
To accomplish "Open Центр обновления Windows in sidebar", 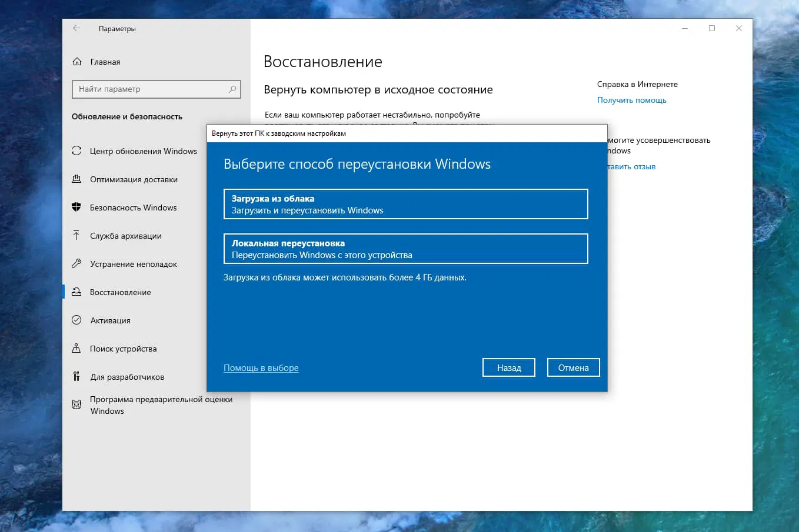I will point(143,151).
